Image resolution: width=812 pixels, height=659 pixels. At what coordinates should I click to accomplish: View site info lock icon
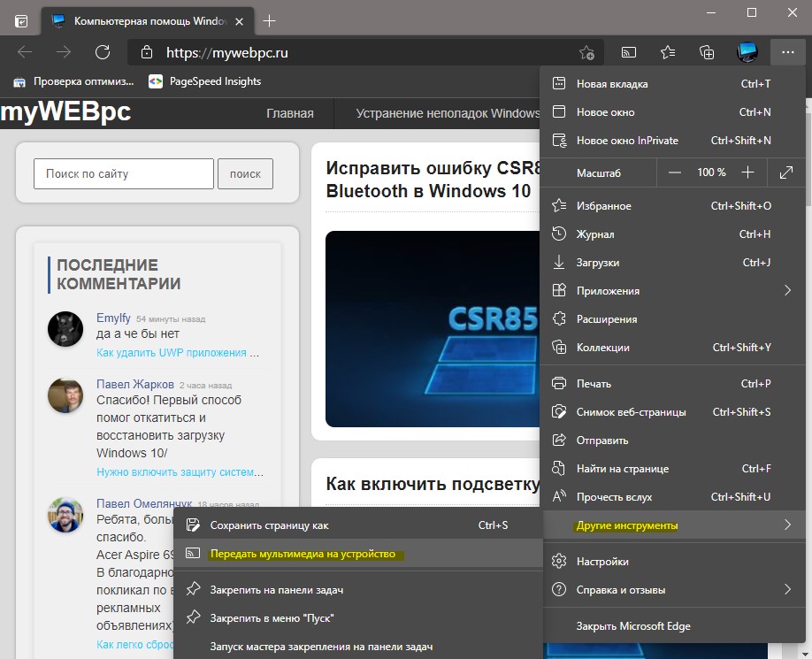tap(147, 52)
